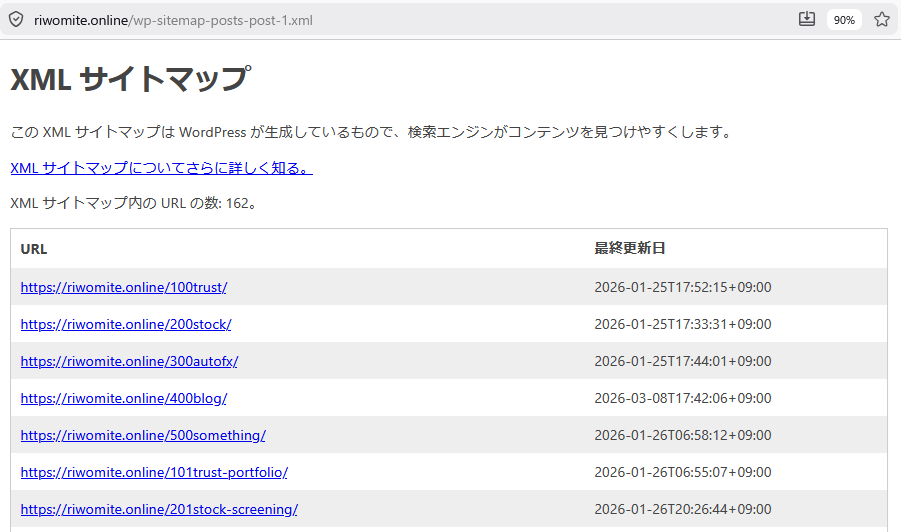901x532 pixels.
Task: Click the shield tracking protection icon
Action: 16,20
